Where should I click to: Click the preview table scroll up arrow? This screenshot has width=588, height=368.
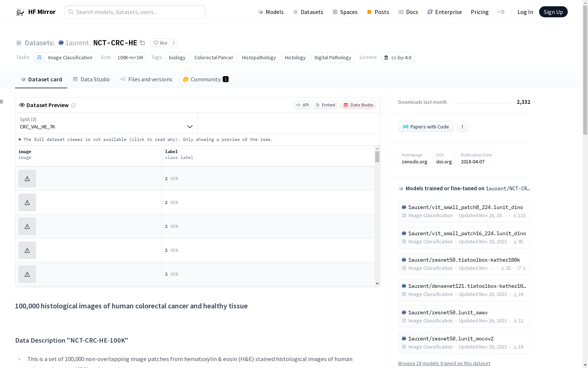(x=377, y=149)
